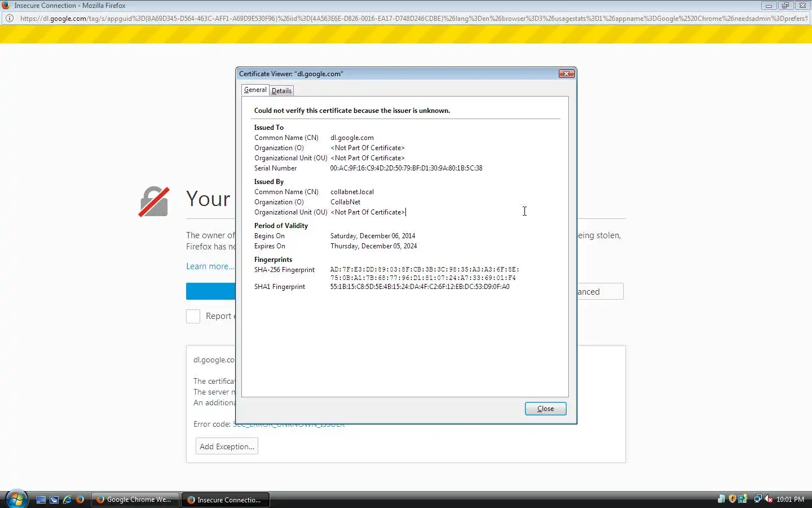Click the SHA-256 Fingerprint label
This screenshot has width=812, height=508.
click(284, 270)
